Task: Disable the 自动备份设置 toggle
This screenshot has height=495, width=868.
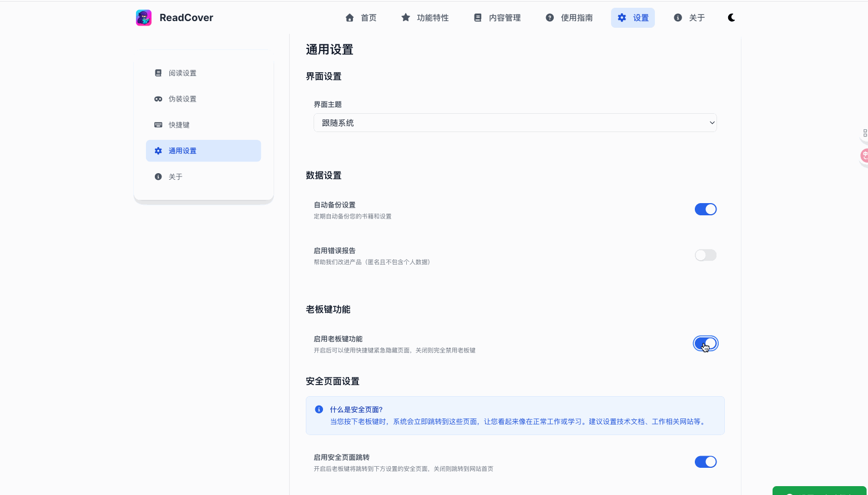Action: [705, 209]
